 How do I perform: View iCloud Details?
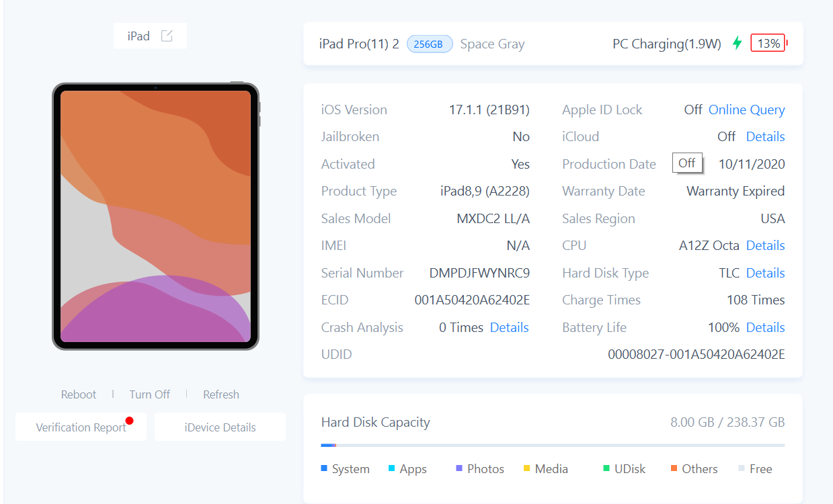click(x=765, y=136)
